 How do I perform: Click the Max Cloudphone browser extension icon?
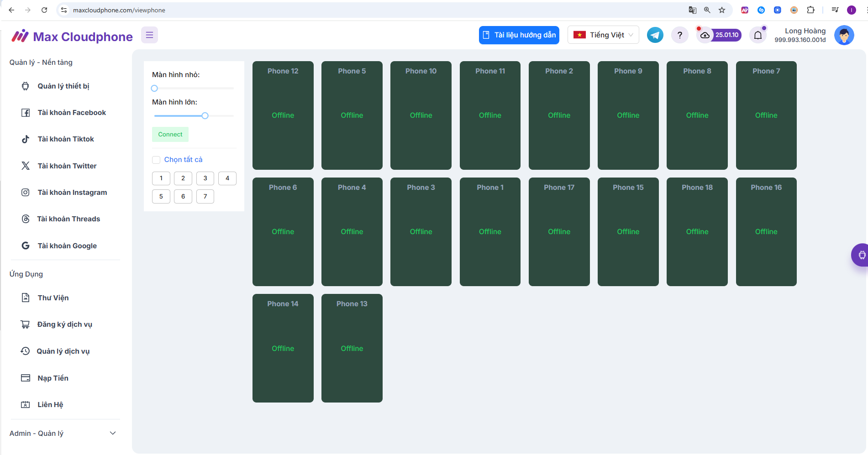[x=745, y=10]
